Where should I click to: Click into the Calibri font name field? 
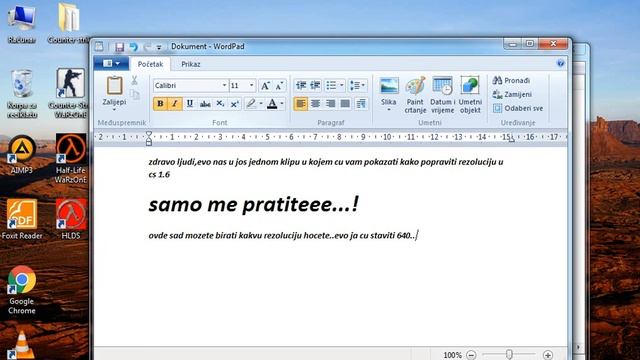187,85
